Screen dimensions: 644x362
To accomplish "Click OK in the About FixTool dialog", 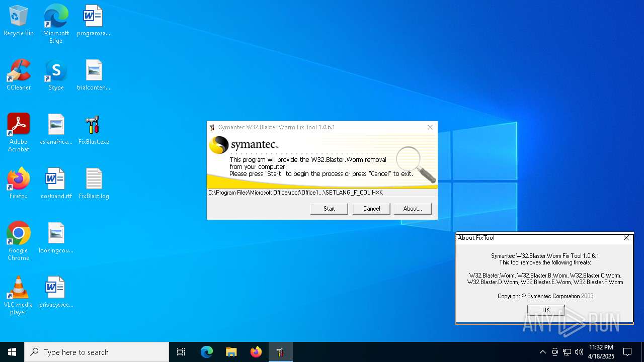I will click(x=546, y=310).
